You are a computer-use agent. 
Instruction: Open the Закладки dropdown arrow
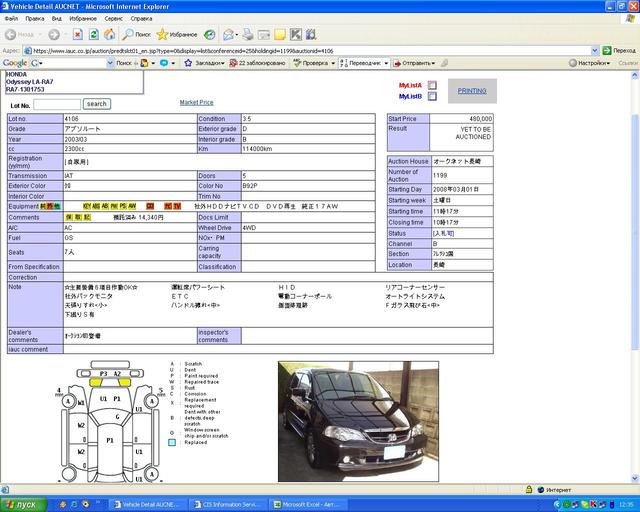tap(223, 63)
